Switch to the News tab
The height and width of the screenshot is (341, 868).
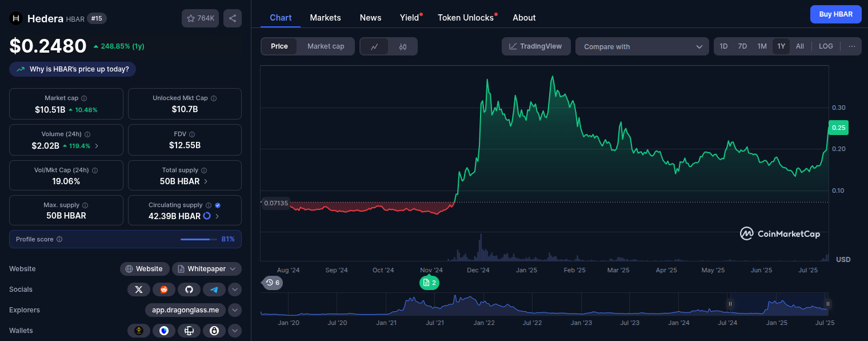click(370, 18)
